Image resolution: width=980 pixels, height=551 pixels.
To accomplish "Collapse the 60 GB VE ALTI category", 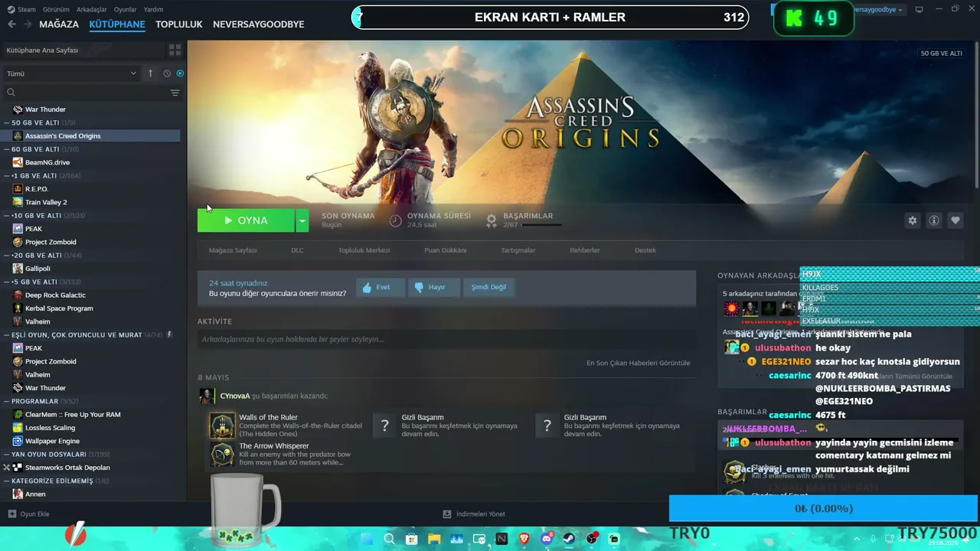I will click(7, 149).
